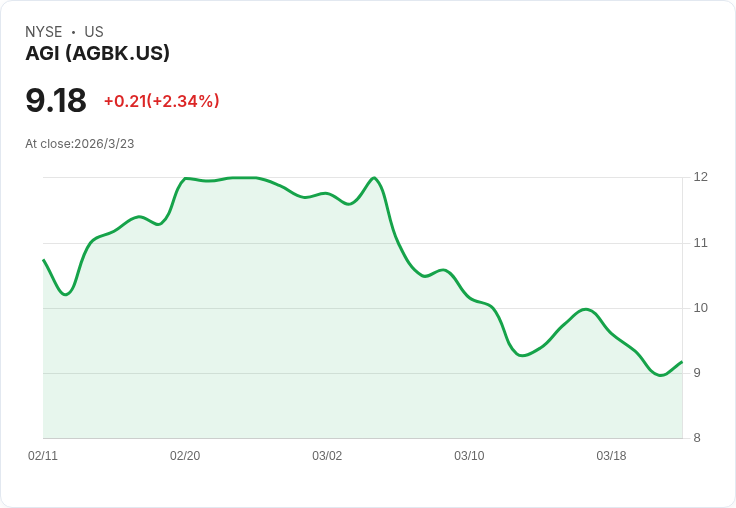This screenshot has width=736, height=508.
Task: Click the chart line's starting point at 02/11
Action: [x=44, y=260]
